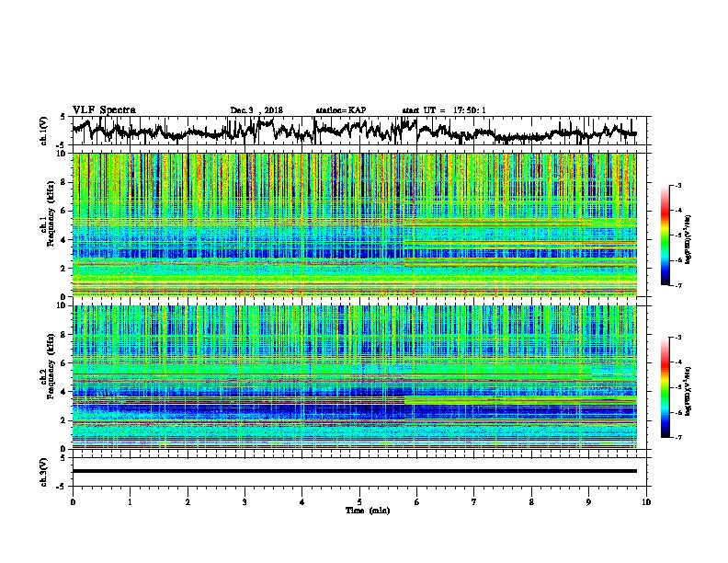Image resolution: width=728 pixels, height=563 pixels.
Task: Click the "VLF Spectra" title text
Action: click(x=104, y=110)
